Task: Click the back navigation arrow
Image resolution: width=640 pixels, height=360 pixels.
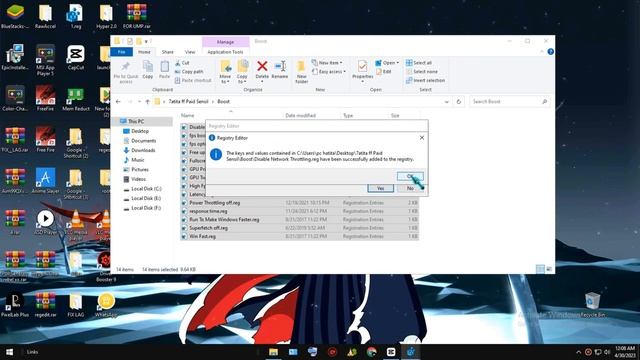Action: point(118,102)
